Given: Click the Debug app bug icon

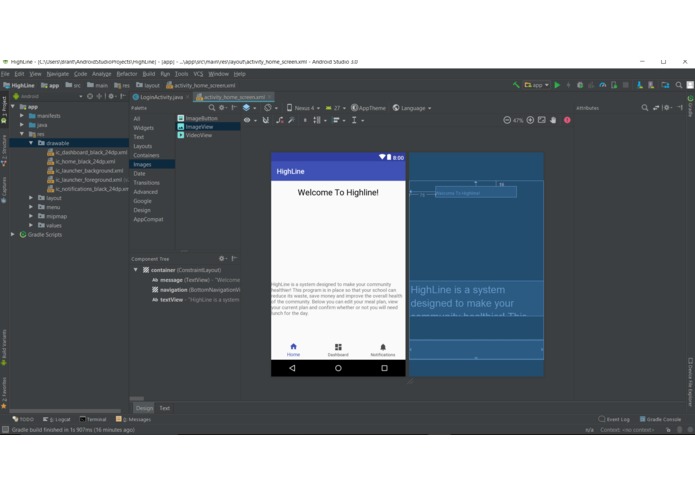Looking at the screenshot, I should 580,85.
